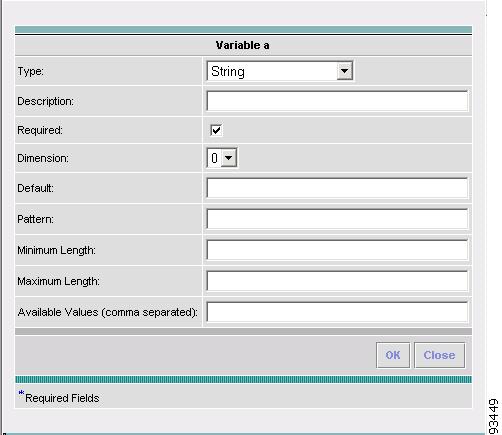The height and width of the screenshot is (435, 502).
Task: Focus the Minimum Length input field
Action: point(337,250)
